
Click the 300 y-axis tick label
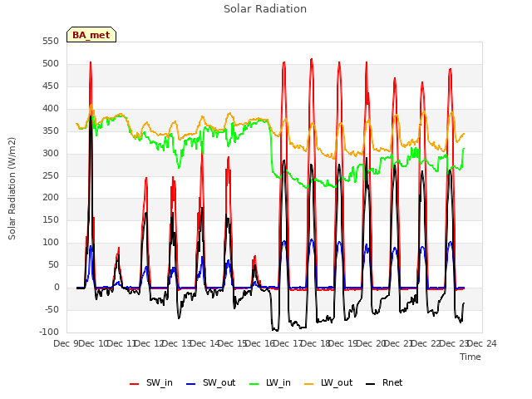tap(51, 153)
